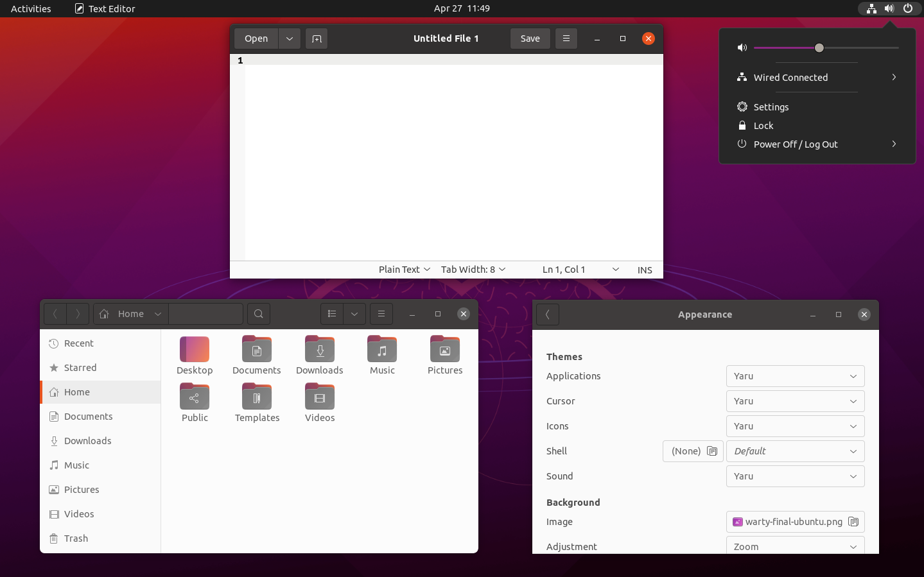Click the search icon in Files toolbar
The image size is (924, 577).
coord(258,314)
